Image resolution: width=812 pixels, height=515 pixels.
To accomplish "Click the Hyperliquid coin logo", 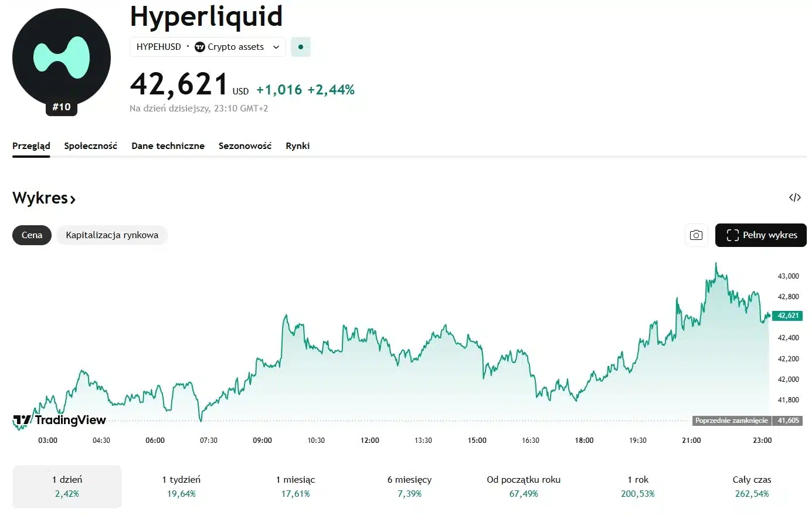I will click(62, 57).
